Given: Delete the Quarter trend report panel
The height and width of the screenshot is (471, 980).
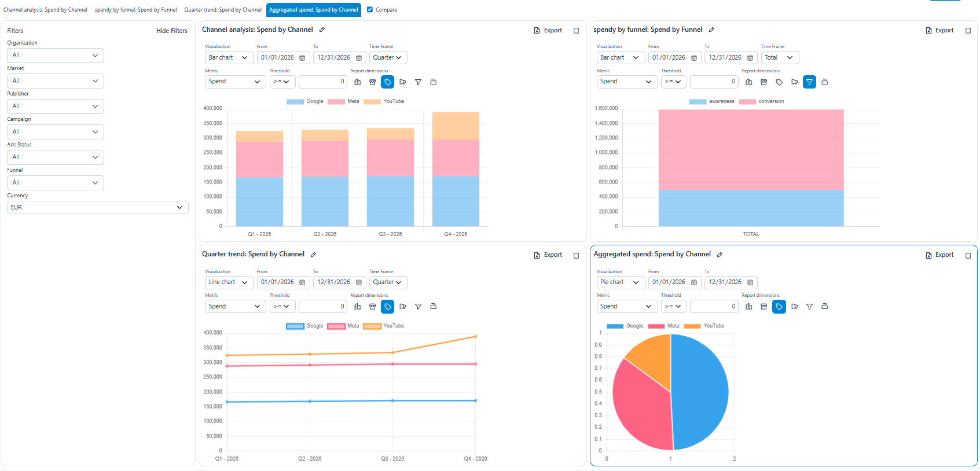Looking at the screenshot, I should coord(576,255).
